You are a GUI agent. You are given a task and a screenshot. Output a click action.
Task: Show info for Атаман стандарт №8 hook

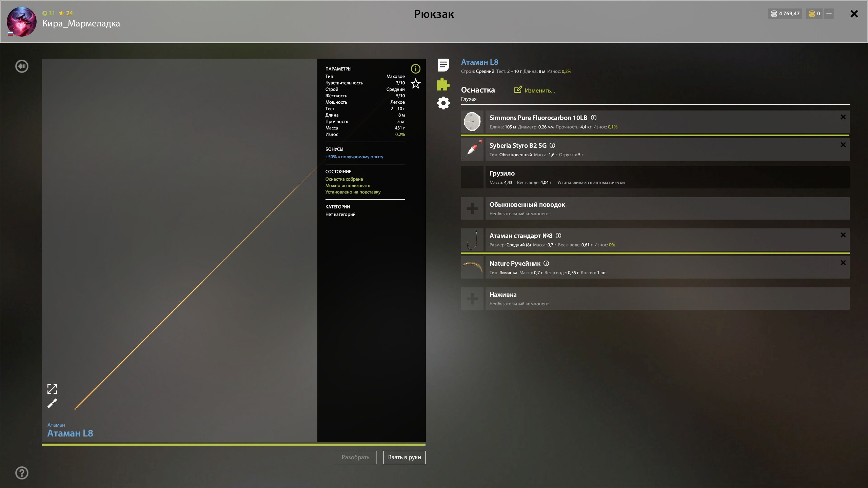[x=558, y=236]
